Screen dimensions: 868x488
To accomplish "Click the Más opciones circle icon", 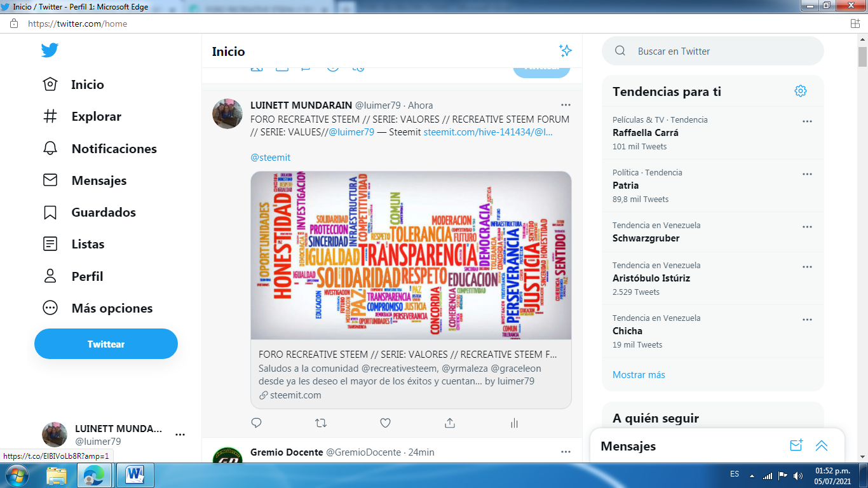I will 50,308.
